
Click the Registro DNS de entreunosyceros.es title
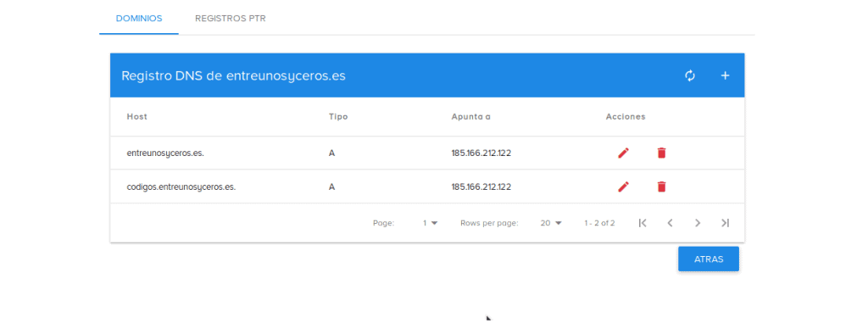pyautogui.click(x=234, y=76)
